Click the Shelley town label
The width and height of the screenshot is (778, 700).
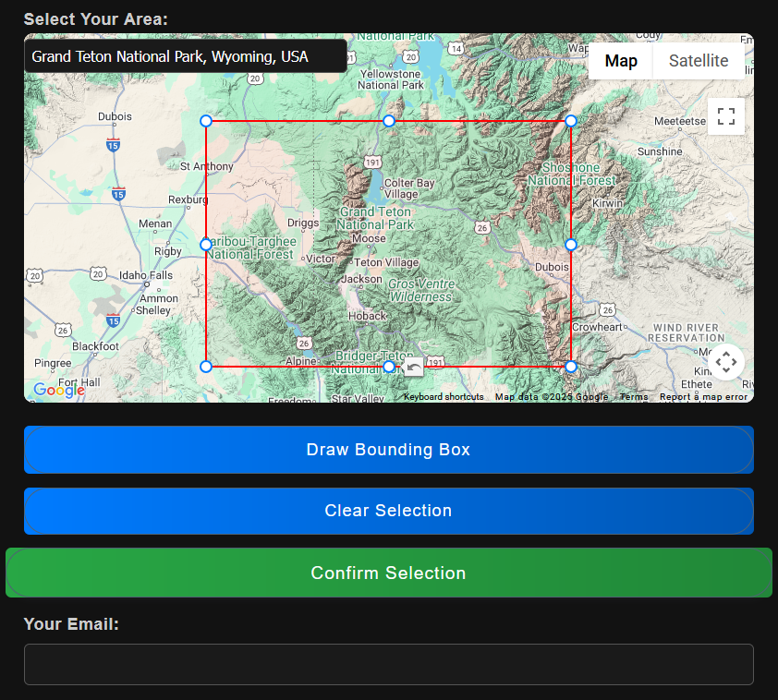[153, 310]
